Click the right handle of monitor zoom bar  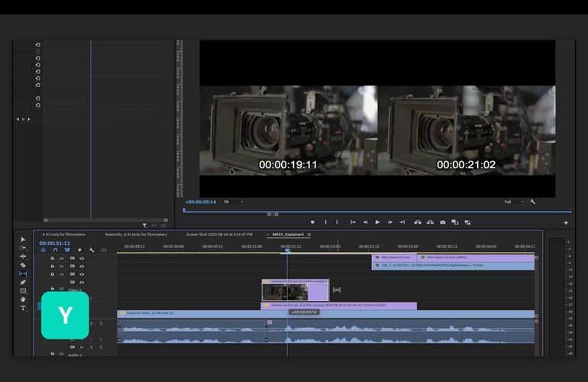coord(276,215)
